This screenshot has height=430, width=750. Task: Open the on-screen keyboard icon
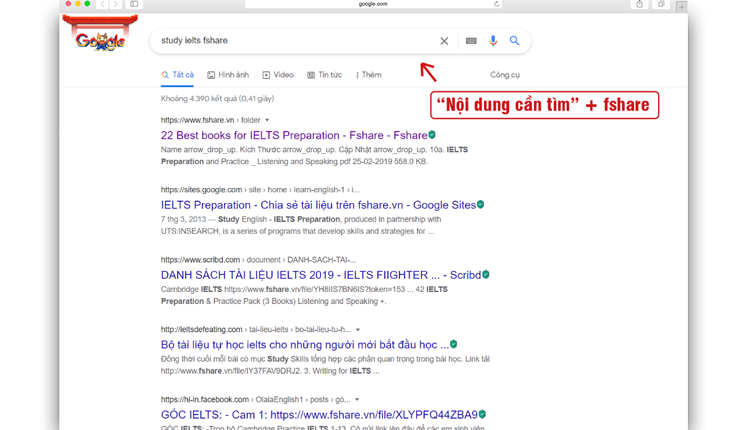pyautogui.click(x=471, y=41)
